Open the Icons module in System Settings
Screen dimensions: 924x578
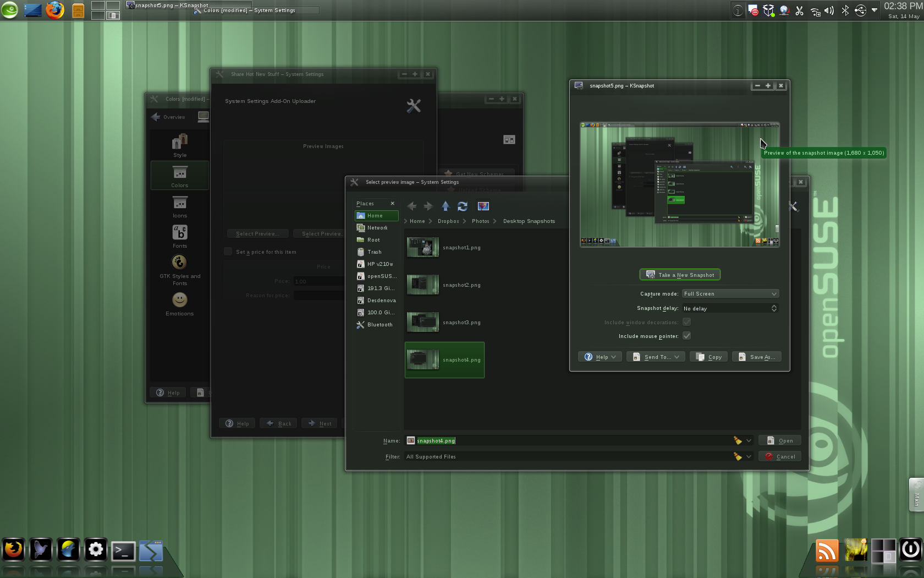[x=180, y=207]
